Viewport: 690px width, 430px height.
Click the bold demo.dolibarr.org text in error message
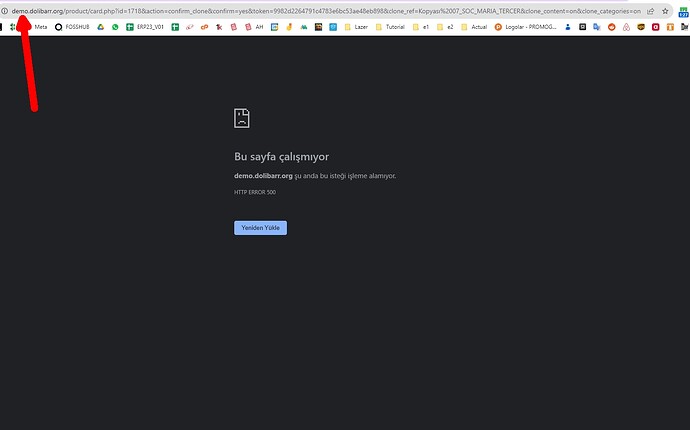263,176
